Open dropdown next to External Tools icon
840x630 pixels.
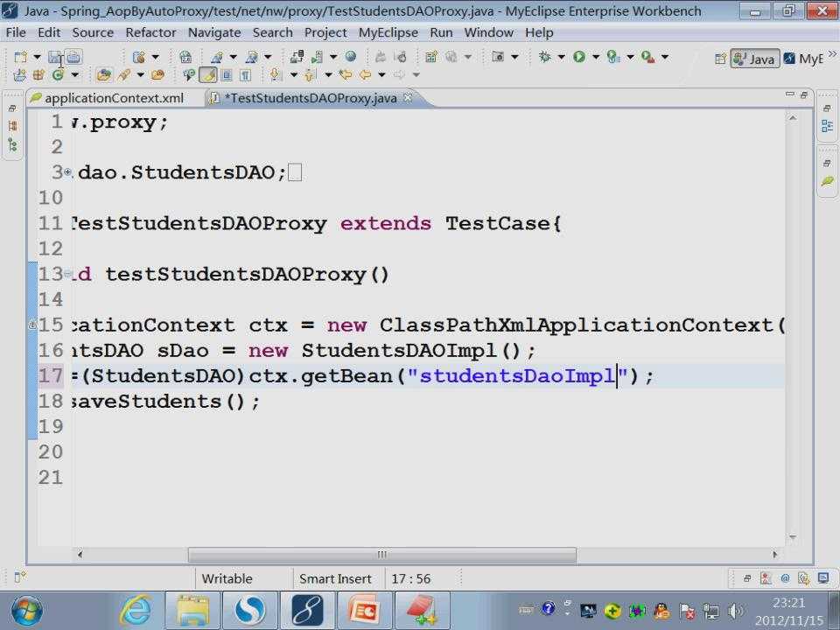(x=665, y=57)
